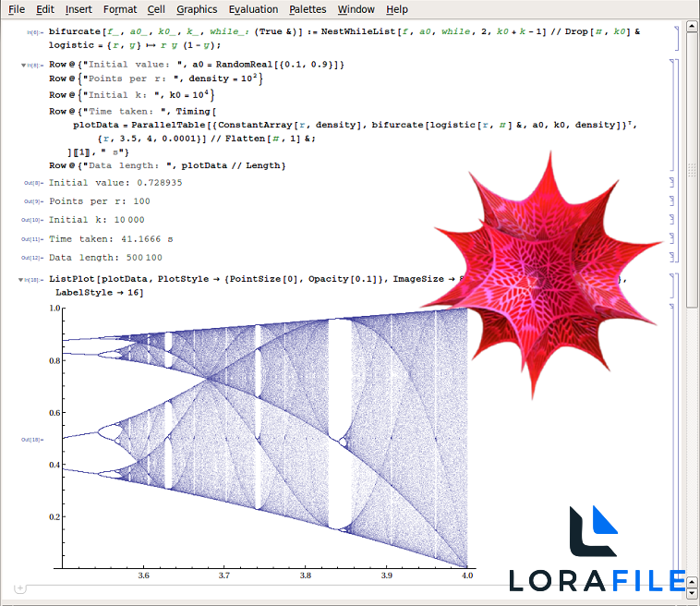Open the Format menu

click(x=120, y=9)
